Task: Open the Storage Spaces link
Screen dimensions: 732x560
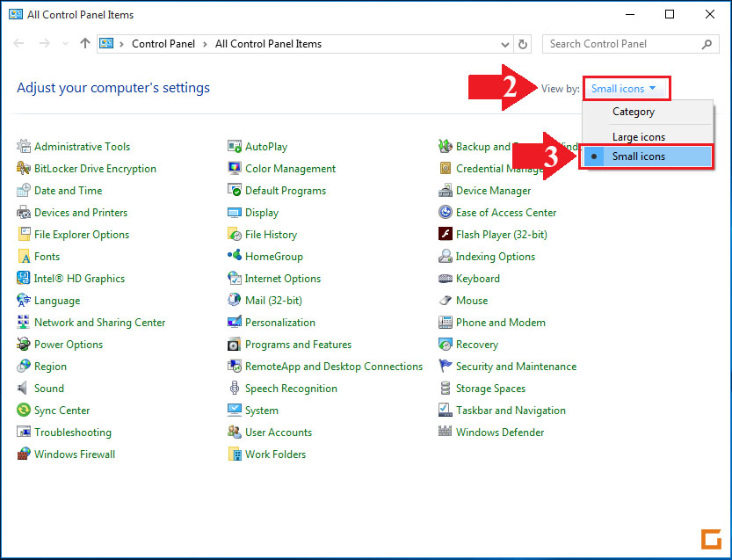Action: click(x=490, y=388)
